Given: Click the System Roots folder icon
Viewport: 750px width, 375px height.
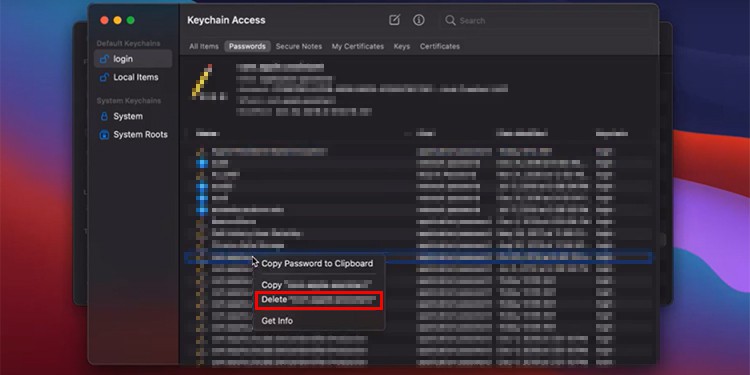Looking at the screenshot, I should 104,135.
